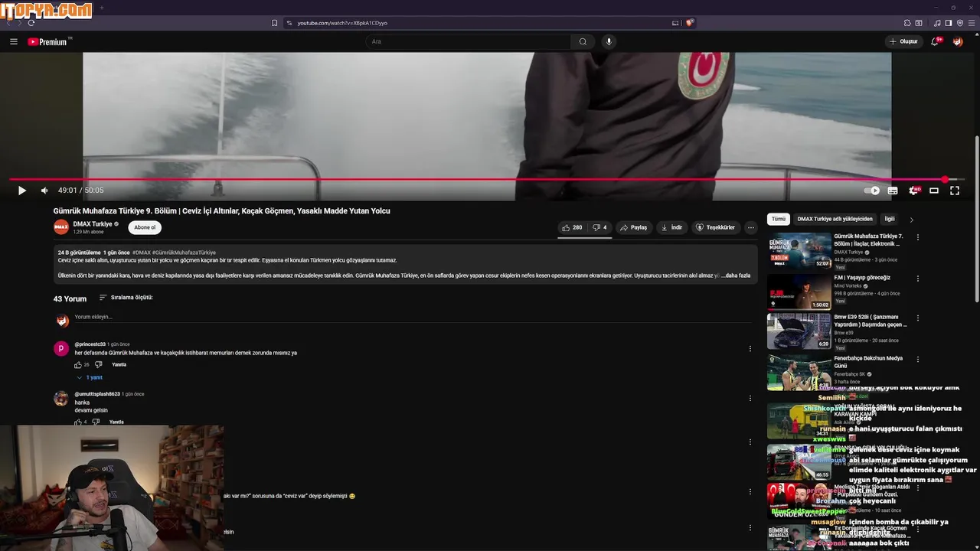Open the browser sidebar panel icon
This screenshot has height=551, width=980.
click(949, 23)
